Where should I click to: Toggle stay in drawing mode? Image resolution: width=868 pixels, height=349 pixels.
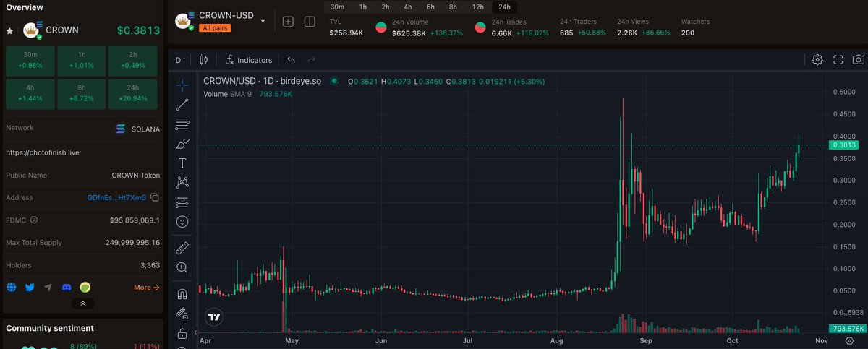(182, 314)
